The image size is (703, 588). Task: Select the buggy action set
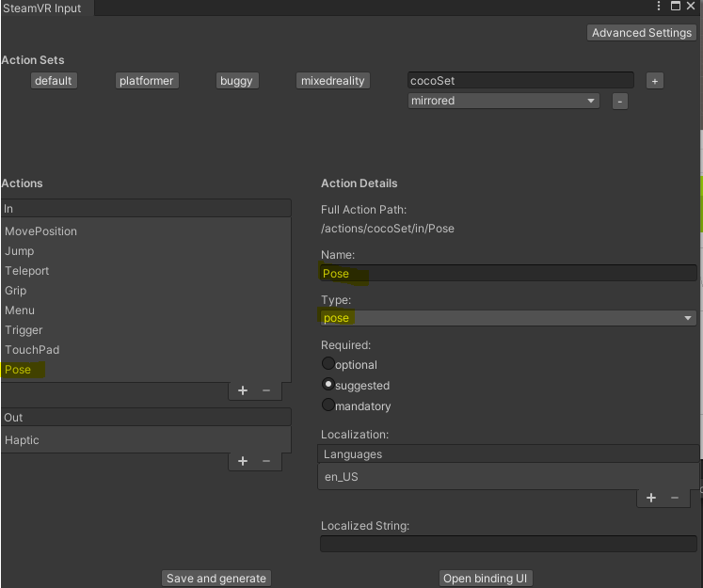pos(237,81)
